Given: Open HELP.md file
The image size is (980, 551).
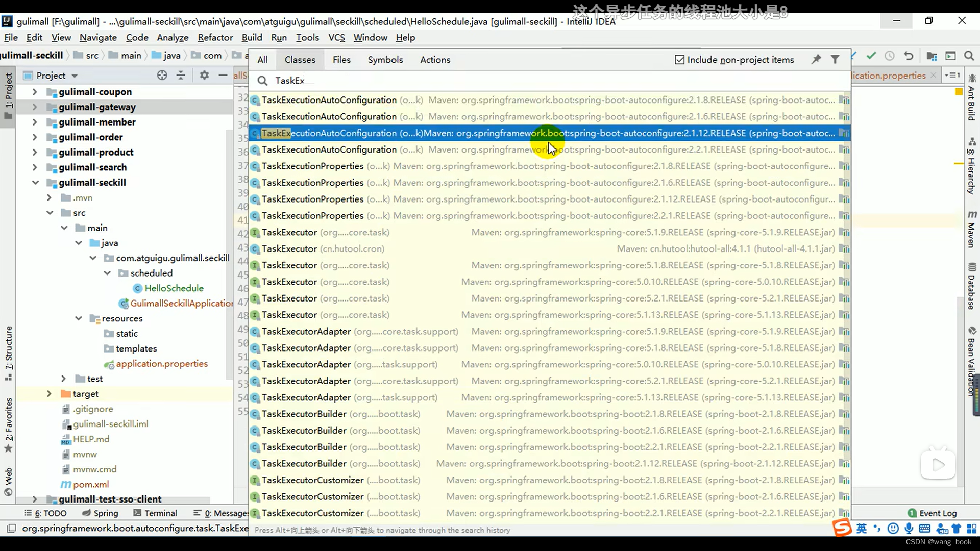Looking at the screenshot, I should 91,439.
